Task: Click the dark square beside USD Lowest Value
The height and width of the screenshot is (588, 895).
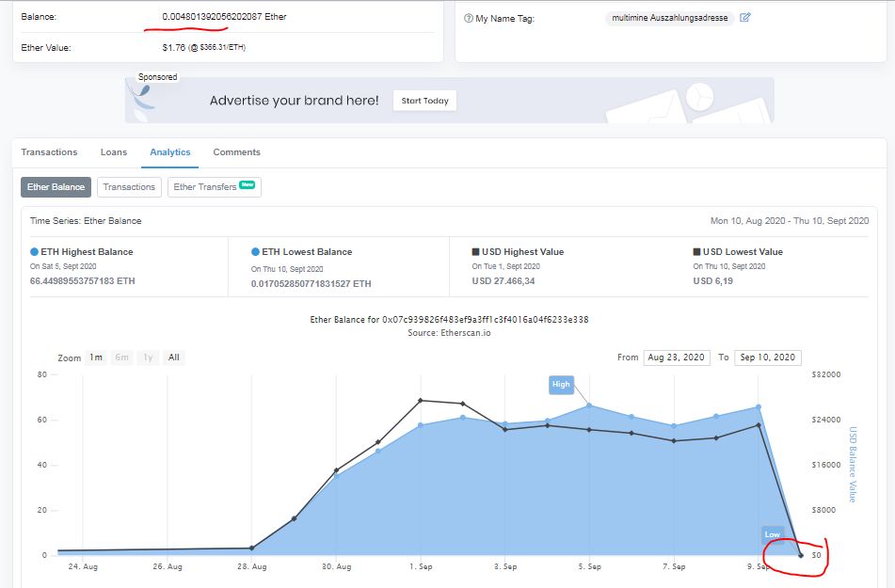Action: point(696,252)
